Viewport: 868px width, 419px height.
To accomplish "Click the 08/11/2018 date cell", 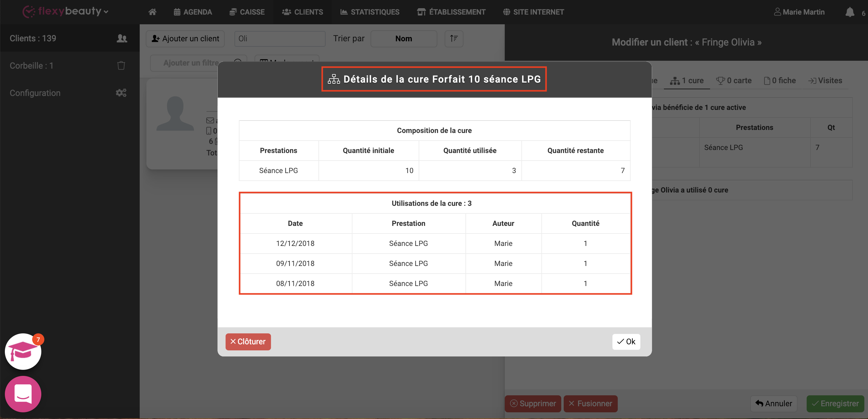I will coord(296,283).
